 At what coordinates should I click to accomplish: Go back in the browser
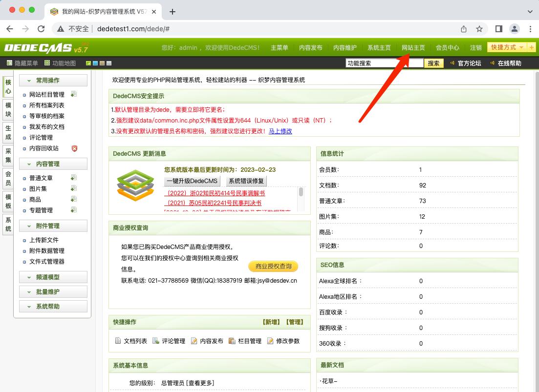coord(10,29)
